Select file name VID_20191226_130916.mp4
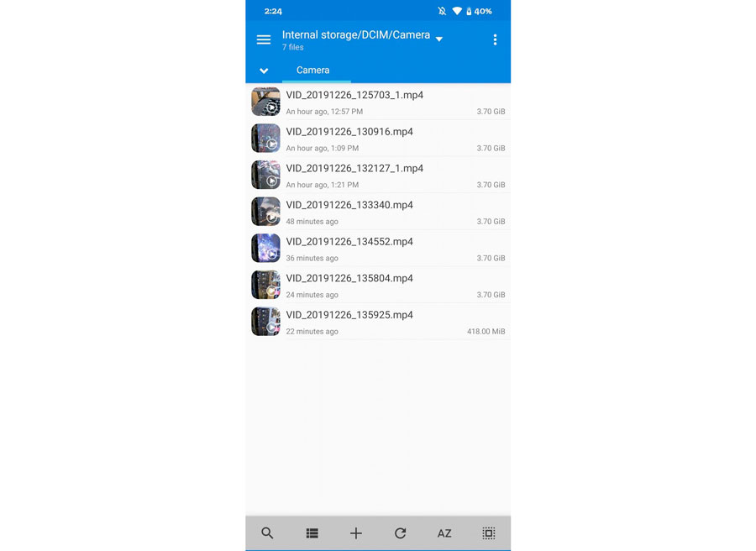The height and width of the screenshot is (551, 756). 349,132
